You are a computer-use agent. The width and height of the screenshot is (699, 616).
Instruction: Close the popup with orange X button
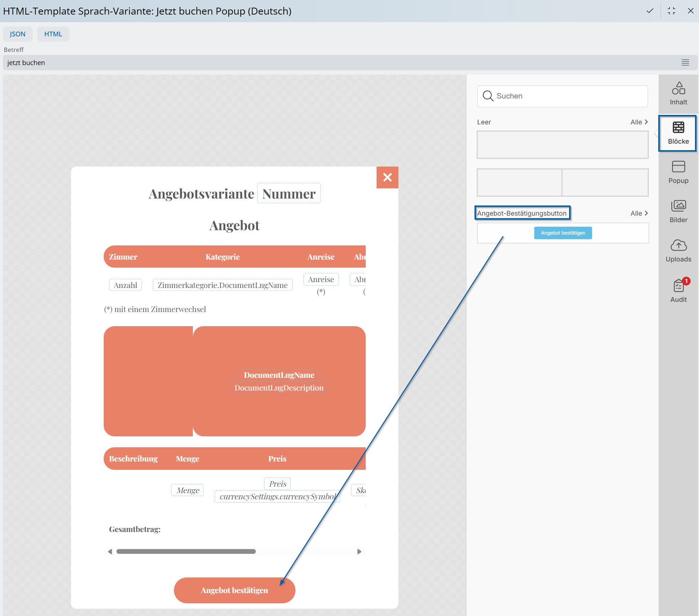(x=387, y=177)
